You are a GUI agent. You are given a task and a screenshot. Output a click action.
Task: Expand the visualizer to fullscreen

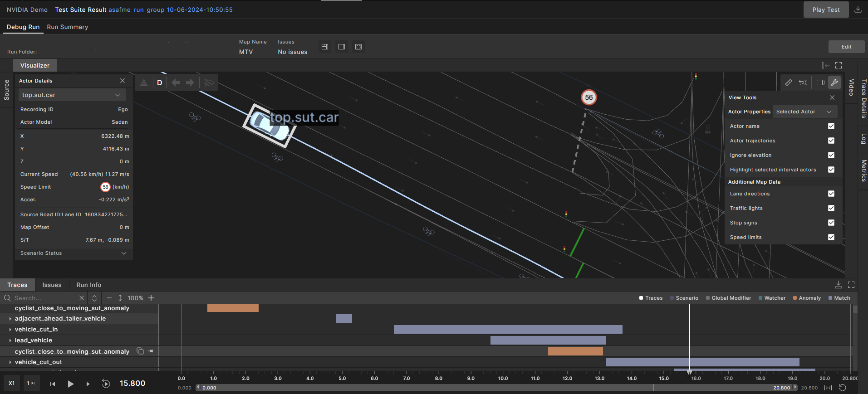pyautogui.click(x=839, y=65)
